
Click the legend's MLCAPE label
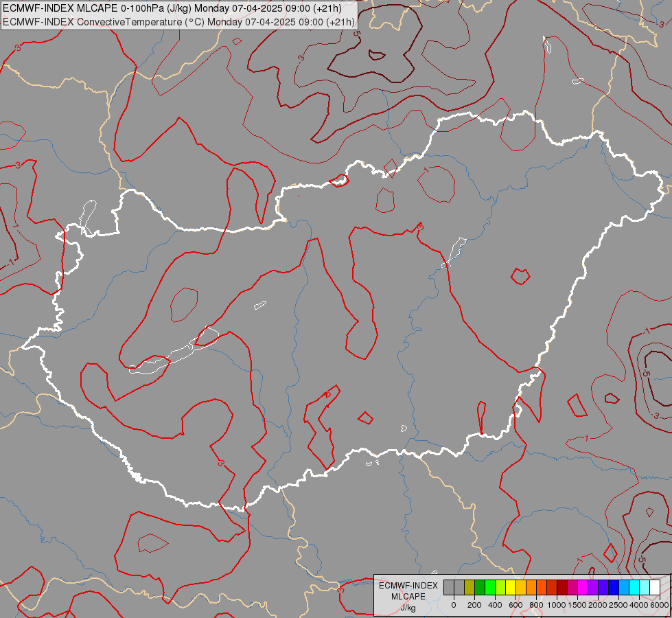coord(408,597)
